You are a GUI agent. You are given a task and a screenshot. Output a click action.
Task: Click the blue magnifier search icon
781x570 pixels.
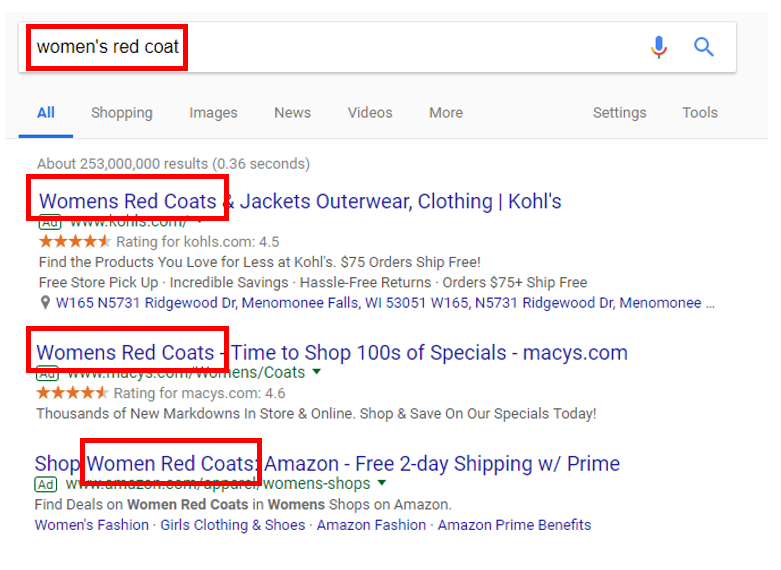[x=704, y=47]
